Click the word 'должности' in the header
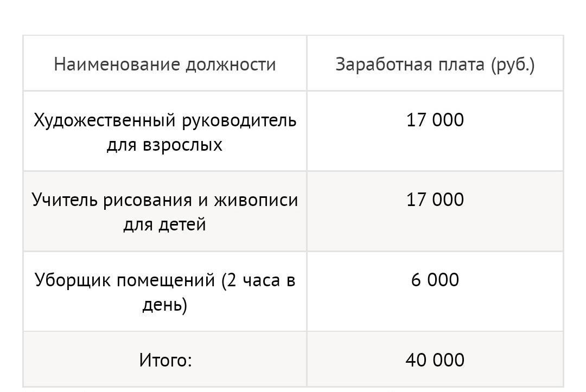 231,65
